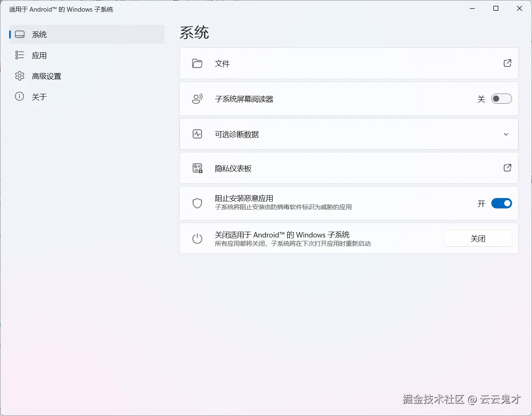Click the 可选诊断数据 label
Screen dimensions: 532x416
[237, 135]
